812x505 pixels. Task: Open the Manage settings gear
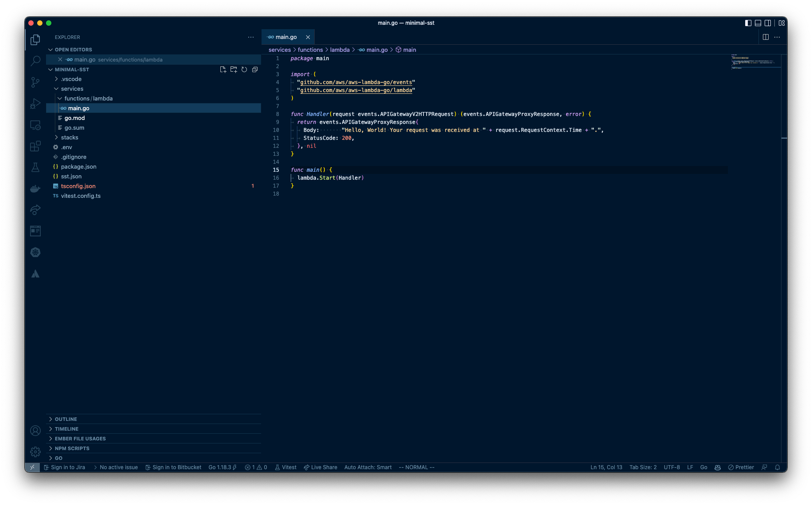[x=35, y=451]
